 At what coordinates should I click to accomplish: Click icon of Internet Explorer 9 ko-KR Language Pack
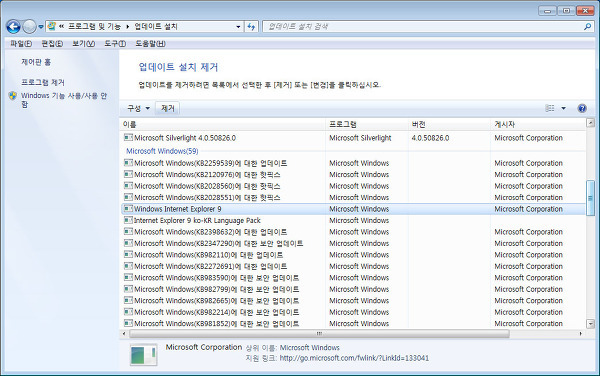128,220
